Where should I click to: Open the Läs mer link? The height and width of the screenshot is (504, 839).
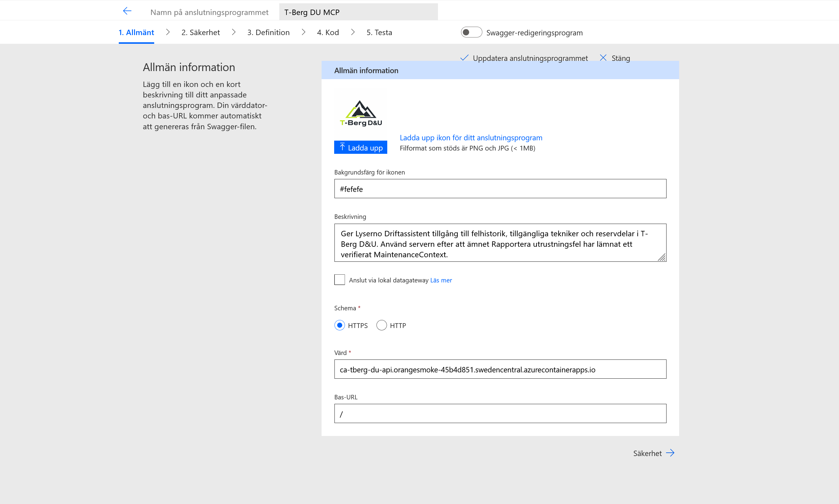[441, 280]
